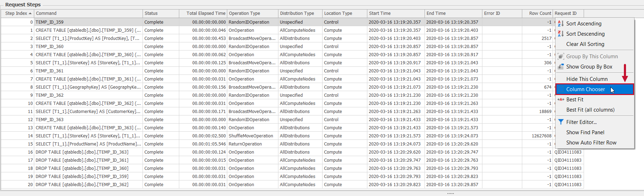Viewport: 644px width, 196px height.
Task: Click the ShuffleMoveOperation cell
Action: coord(252,136)
